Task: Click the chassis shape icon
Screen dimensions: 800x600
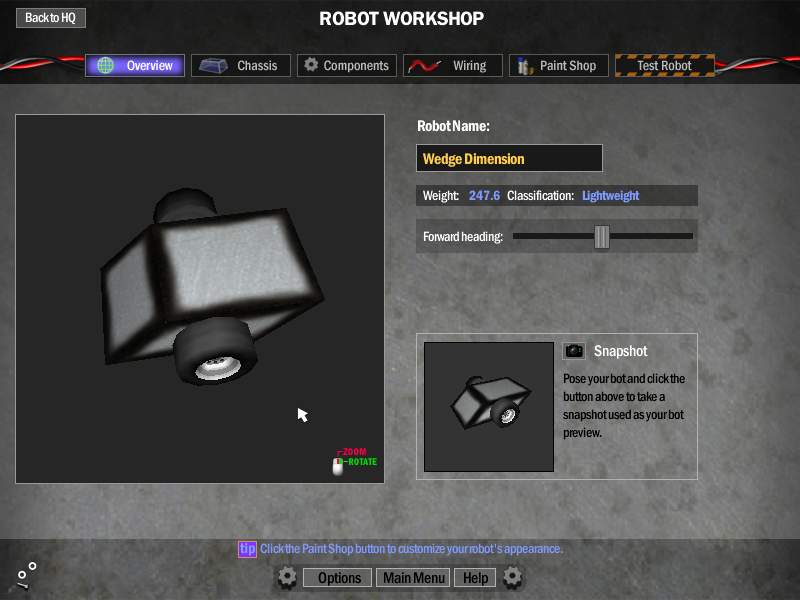Action: click(x=212, y=66)
